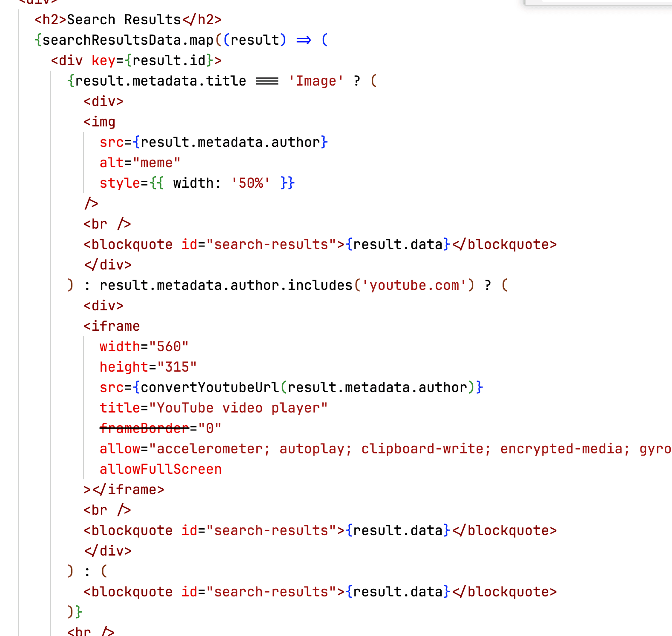672x636 pixels.
Task: Click the allow attribute with accelerometer
Action: pyautogui.click(x=120, y=449)
